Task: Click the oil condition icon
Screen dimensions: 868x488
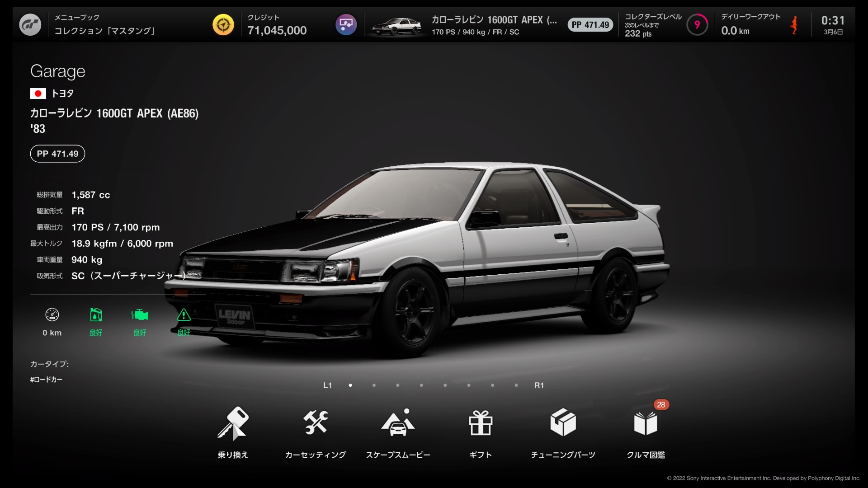Action: pyautogui.click(x=96, y=315)
